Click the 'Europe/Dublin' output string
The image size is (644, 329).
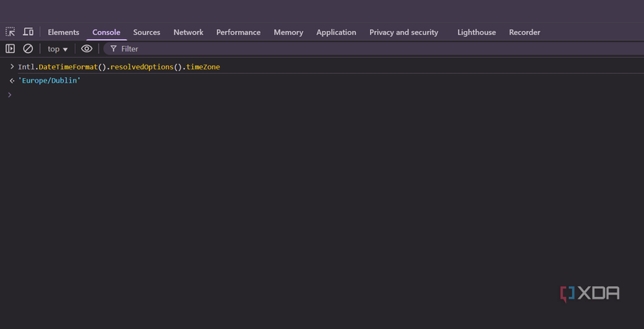[x=50, y=80]
